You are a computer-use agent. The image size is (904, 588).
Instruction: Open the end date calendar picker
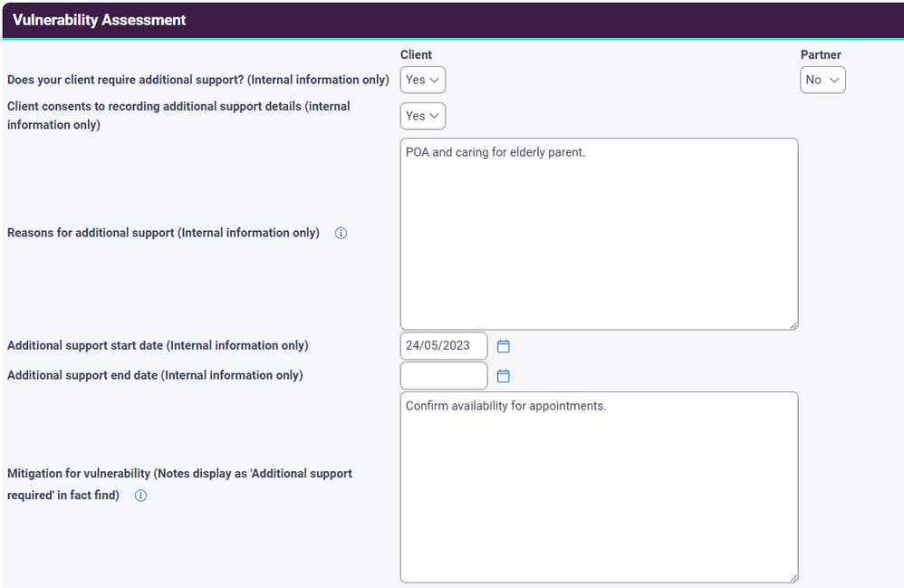(x=504, y=376)
